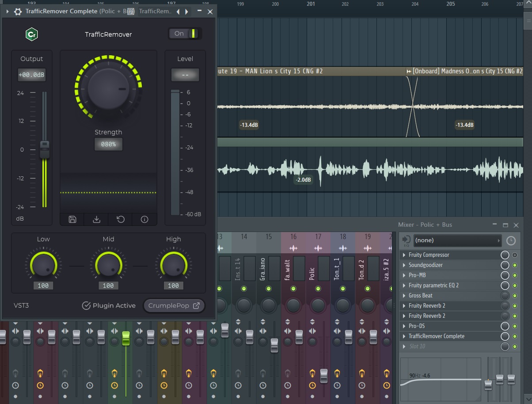Screen dimensions: 532x404
Task: Click the reset arrow icon in TrafficRemover
Action: pos(120,219)
